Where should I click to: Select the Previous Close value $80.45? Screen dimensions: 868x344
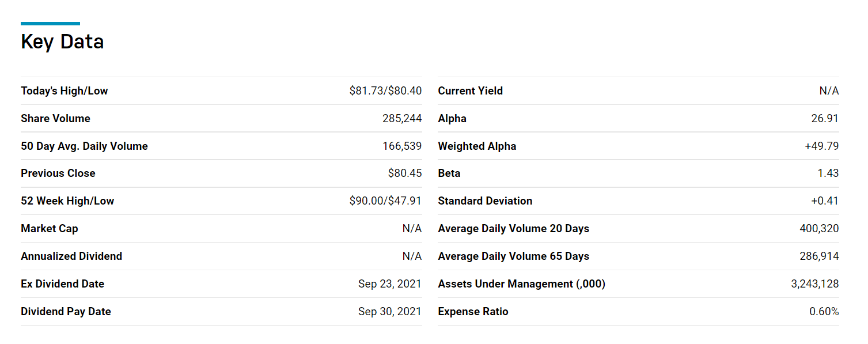point(405,173)
